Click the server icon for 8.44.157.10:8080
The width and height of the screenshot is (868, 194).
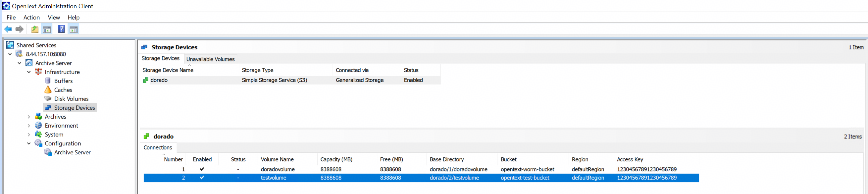(19, 54)
